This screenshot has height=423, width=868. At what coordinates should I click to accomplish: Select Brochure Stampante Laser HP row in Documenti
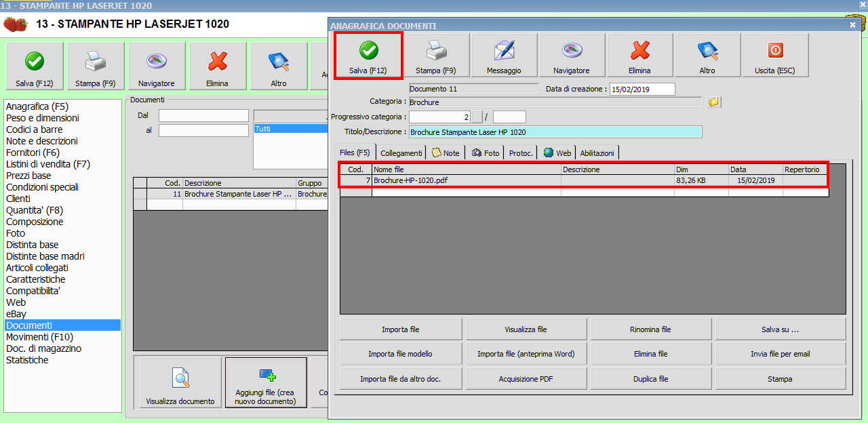231,194
